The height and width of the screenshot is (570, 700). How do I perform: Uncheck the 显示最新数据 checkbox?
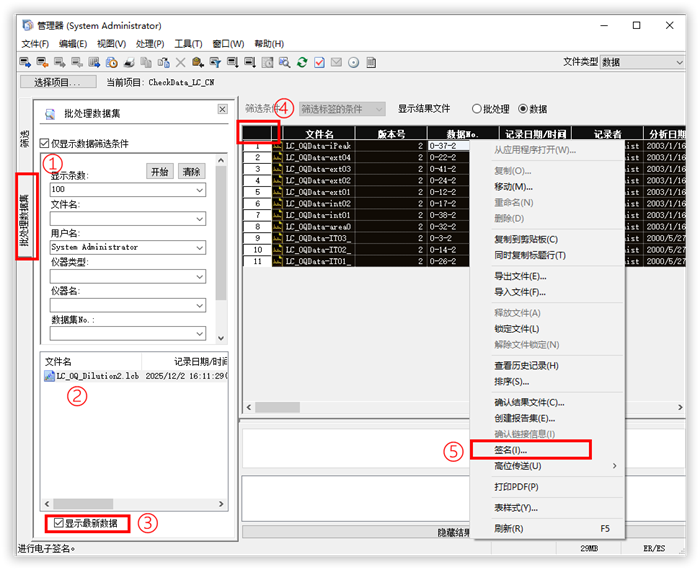59,523
